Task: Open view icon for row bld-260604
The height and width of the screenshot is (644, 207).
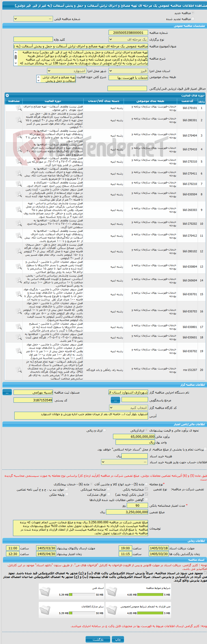Action: point(19,280)
